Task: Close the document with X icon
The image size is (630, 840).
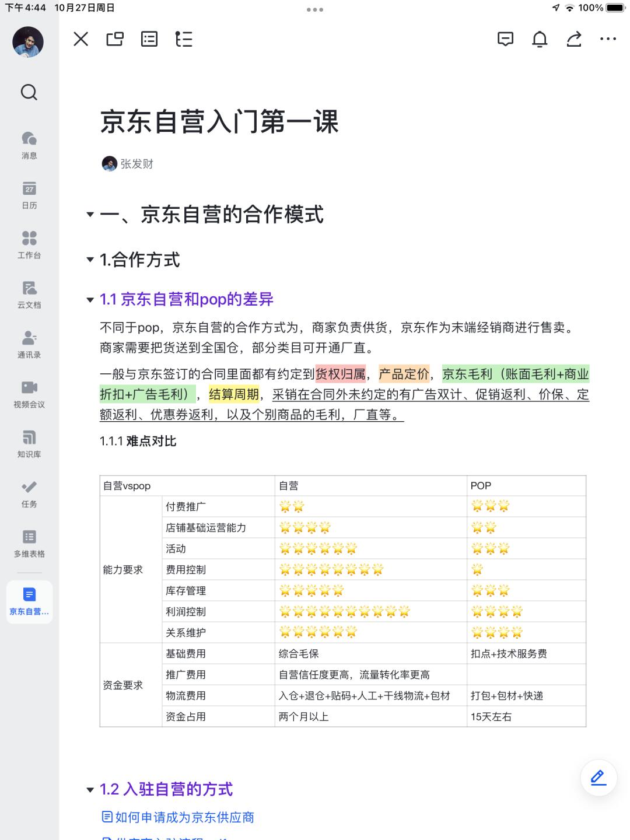Action: (x=81, y=39)
